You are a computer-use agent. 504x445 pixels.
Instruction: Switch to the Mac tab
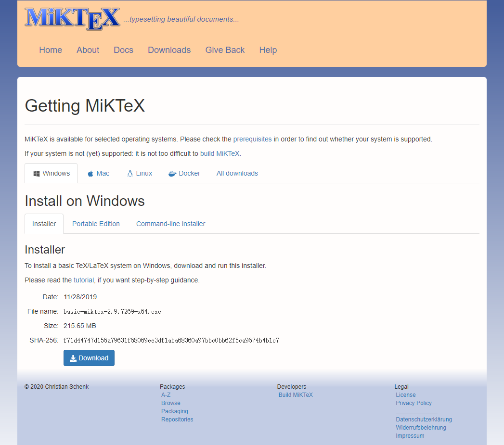pyautogui.click(x=98, y=174)
